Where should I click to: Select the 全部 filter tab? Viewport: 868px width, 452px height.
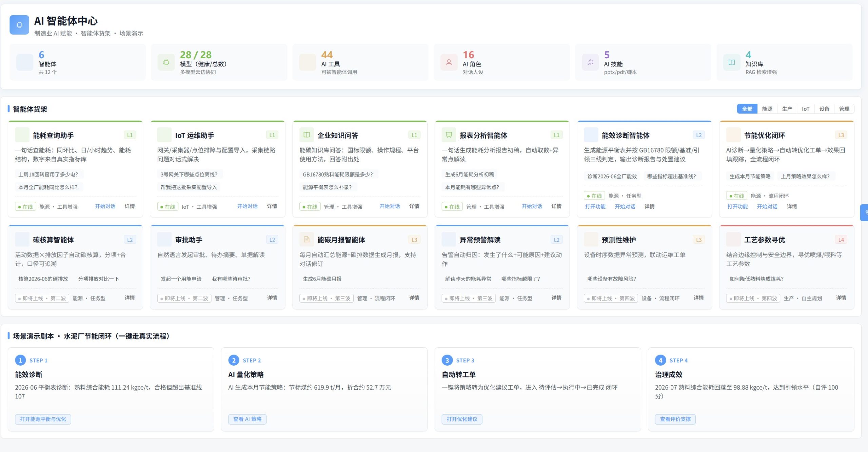tap(747, 109)
